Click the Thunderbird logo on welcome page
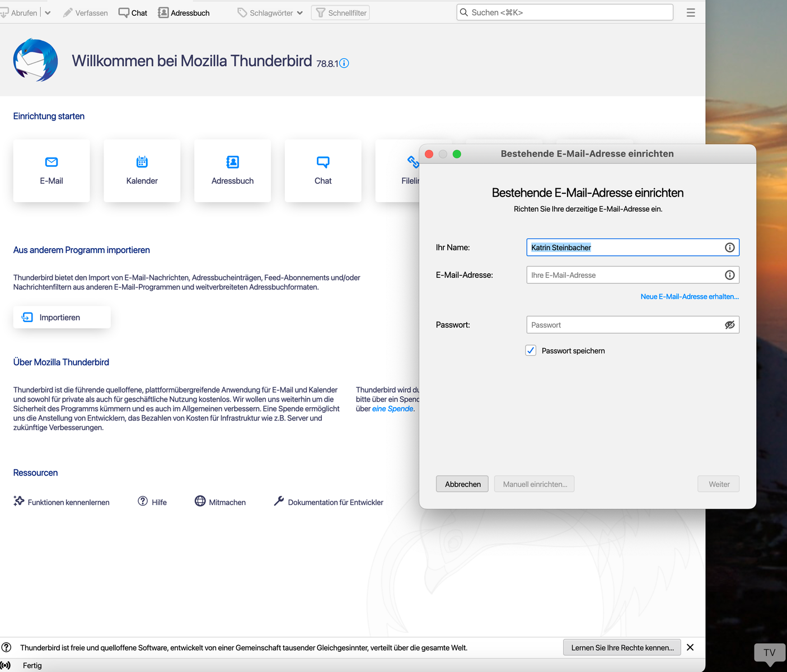 36,60
